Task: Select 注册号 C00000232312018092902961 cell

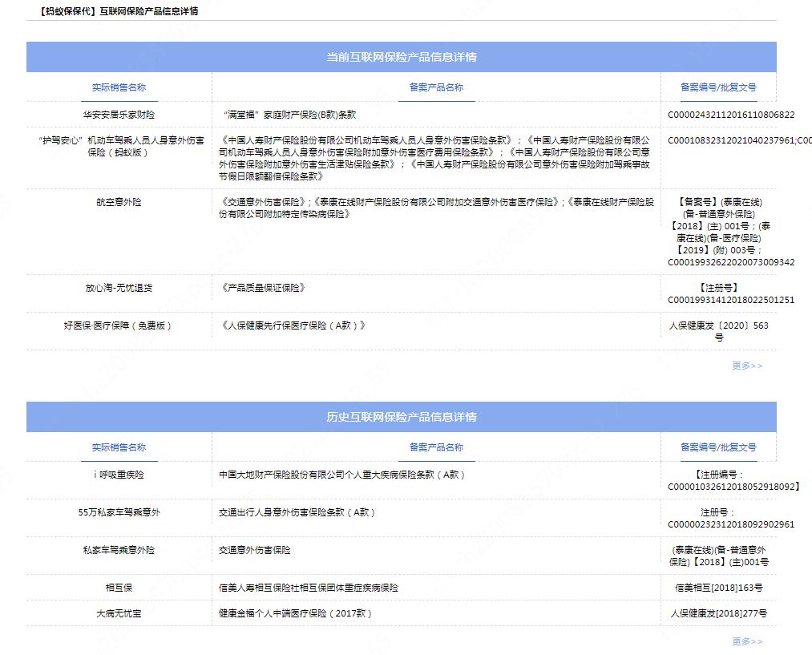Action: 731,518
